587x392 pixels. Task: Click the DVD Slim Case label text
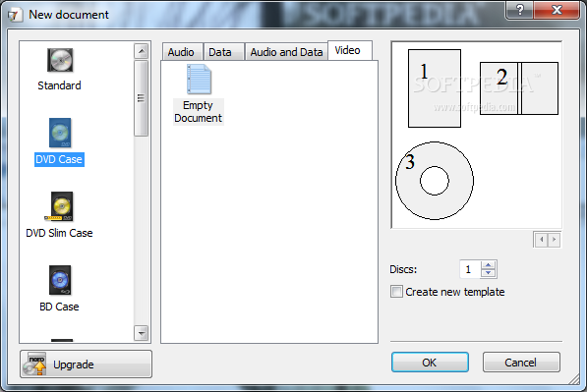(59, 233)
